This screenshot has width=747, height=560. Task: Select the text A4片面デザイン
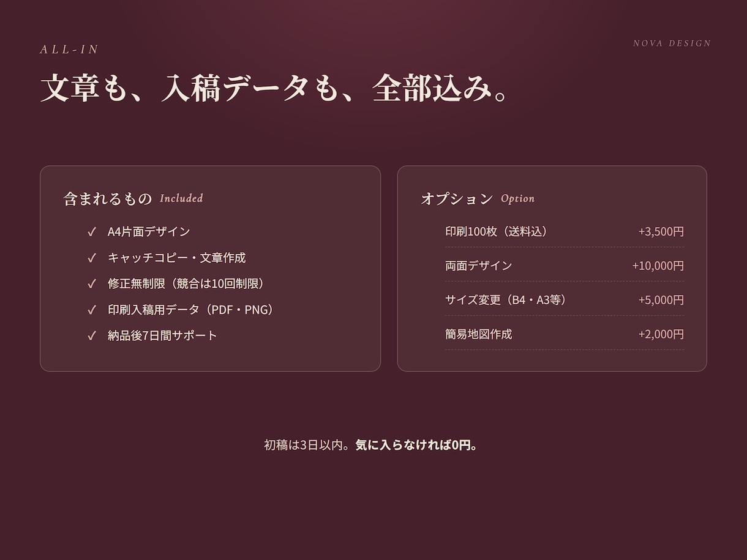[149, 231]
